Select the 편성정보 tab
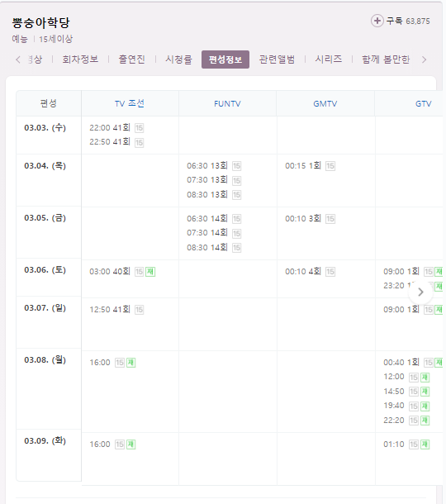This screenshot has height=504, width=446. [x=225, y=59]
